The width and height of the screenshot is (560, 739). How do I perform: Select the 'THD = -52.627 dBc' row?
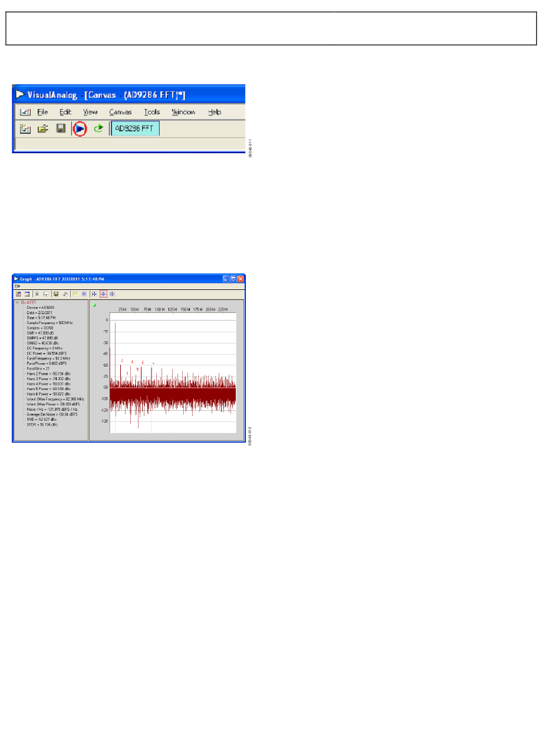[x=42, y=419]
